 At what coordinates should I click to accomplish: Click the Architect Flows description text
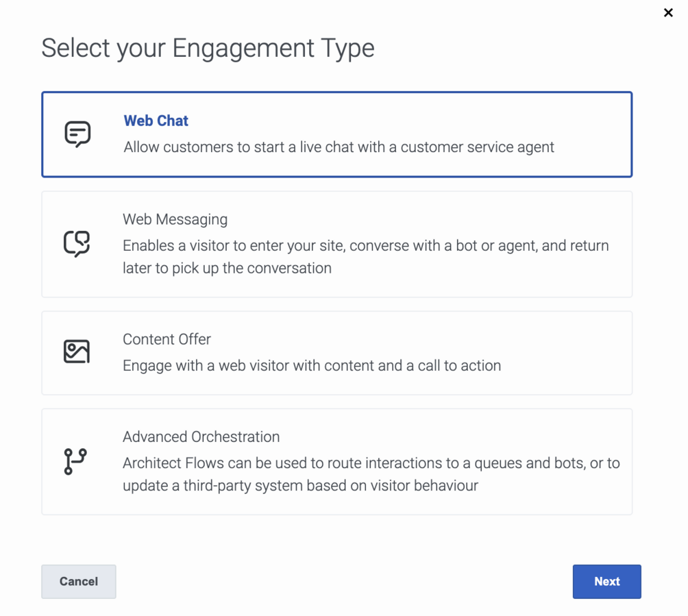point(371,474)
